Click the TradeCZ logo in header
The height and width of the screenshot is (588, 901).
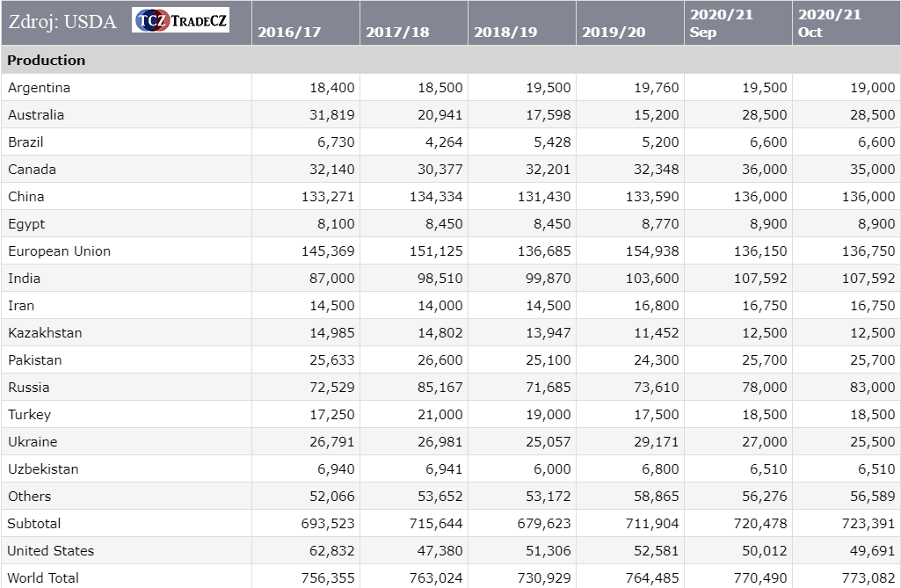[180, 20]
